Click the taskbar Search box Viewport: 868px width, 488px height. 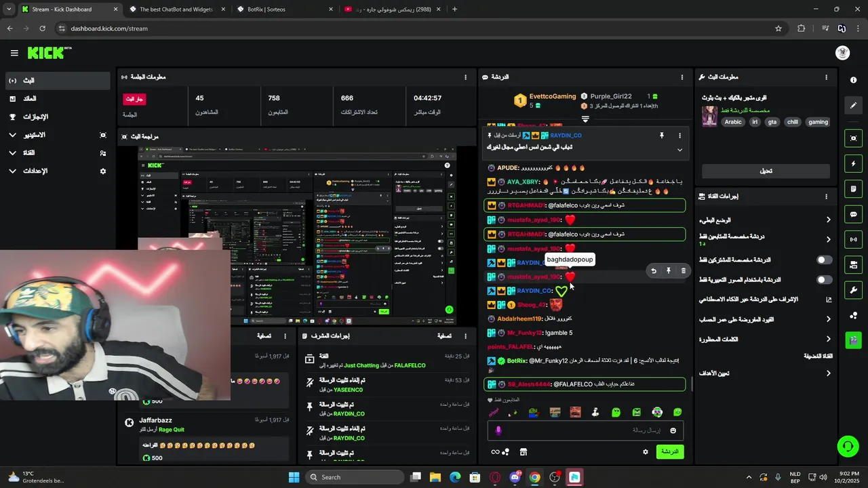tap(355, 477)
